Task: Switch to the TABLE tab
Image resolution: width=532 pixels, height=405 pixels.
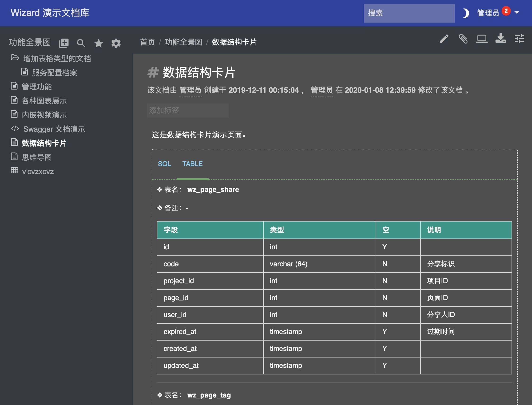Action: pyautogui.click(x=192, y=164)
